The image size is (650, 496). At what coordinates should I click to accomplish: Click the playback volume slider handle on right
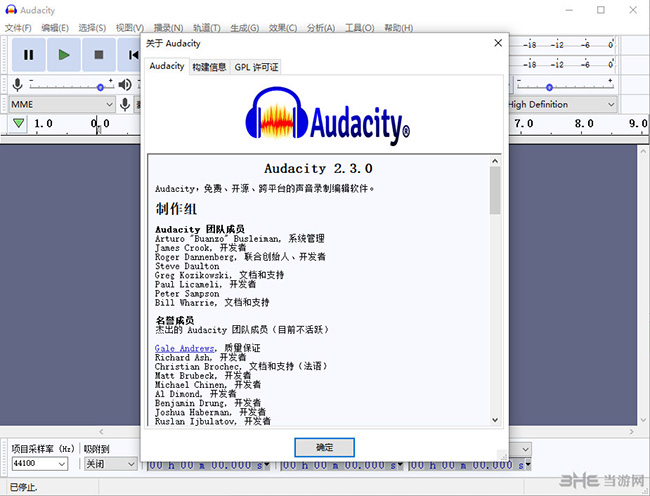tap(549, 87)
